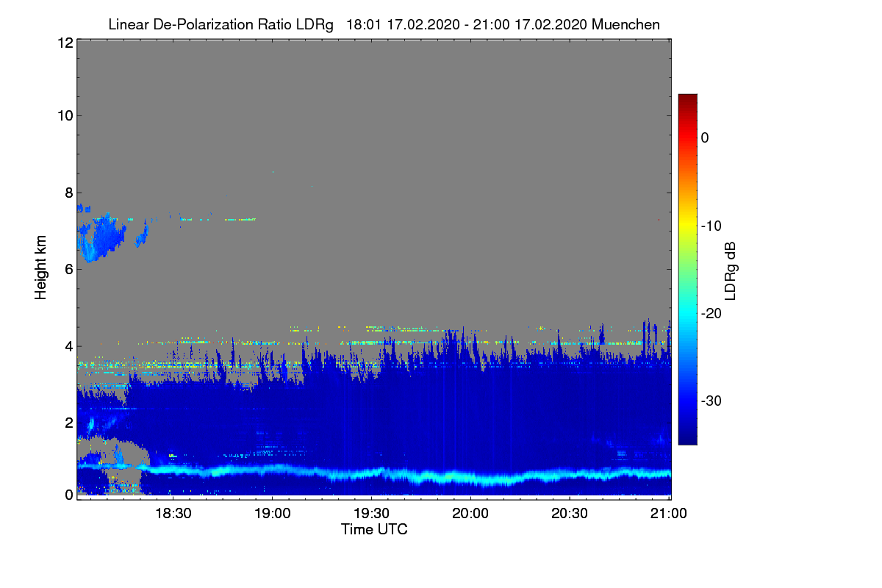Click the plot title 'Linear De-Polarization Ratio LDRg'
882x588 pixels.
coord(220,25)
